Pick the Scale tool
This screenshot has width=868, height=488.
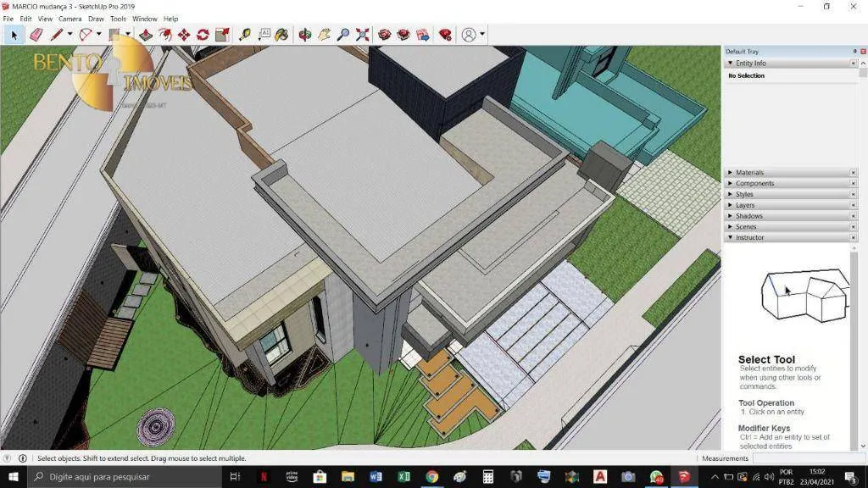coord(223,35)
